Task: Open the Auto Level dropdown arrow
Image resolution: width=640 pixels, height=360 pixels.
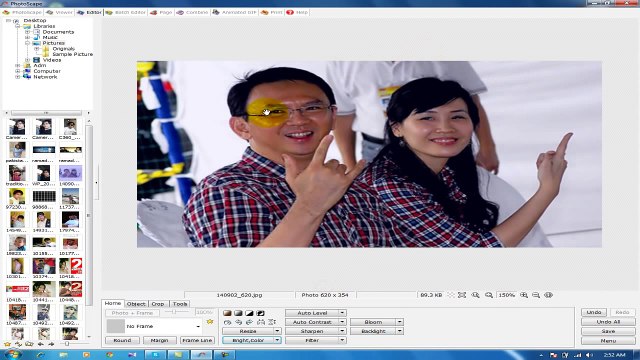Action: [x=342, y=313]
